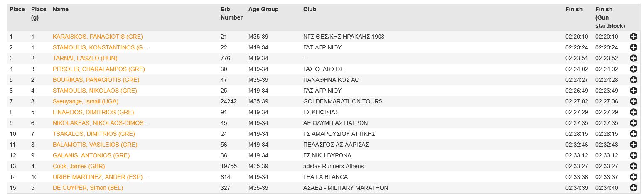Click the Finish Gun startblock column header
The image size is (644, 196).
(x=610, y=17)
